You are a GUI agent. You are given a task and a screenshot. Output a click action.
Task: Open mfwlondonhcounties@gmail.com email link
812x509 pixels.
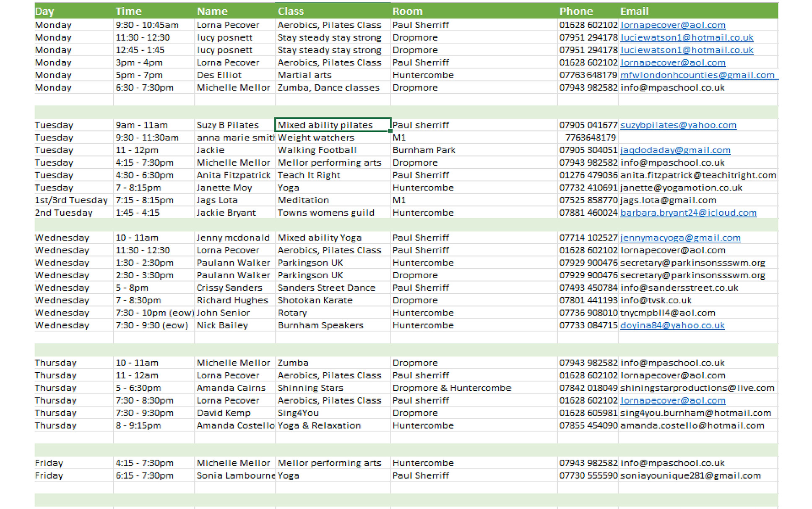pyautogui.click(x=697, y=75)
